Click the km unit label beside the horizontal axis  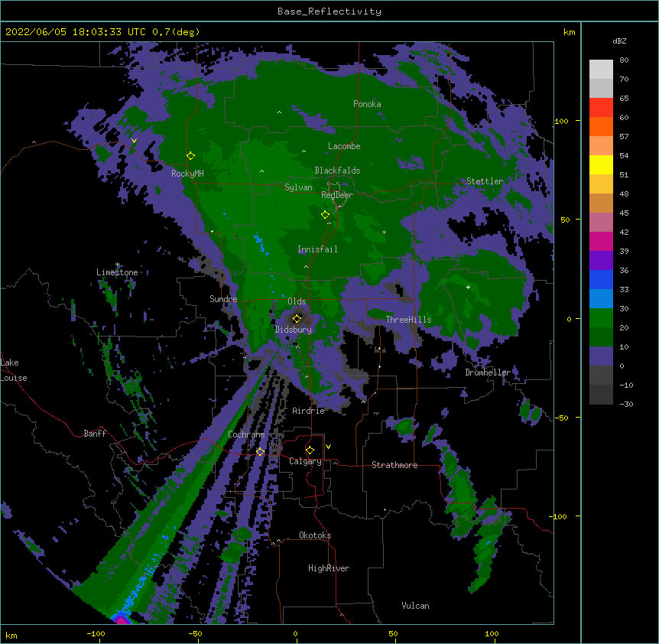pyautogui.click(x=11, y=635)
